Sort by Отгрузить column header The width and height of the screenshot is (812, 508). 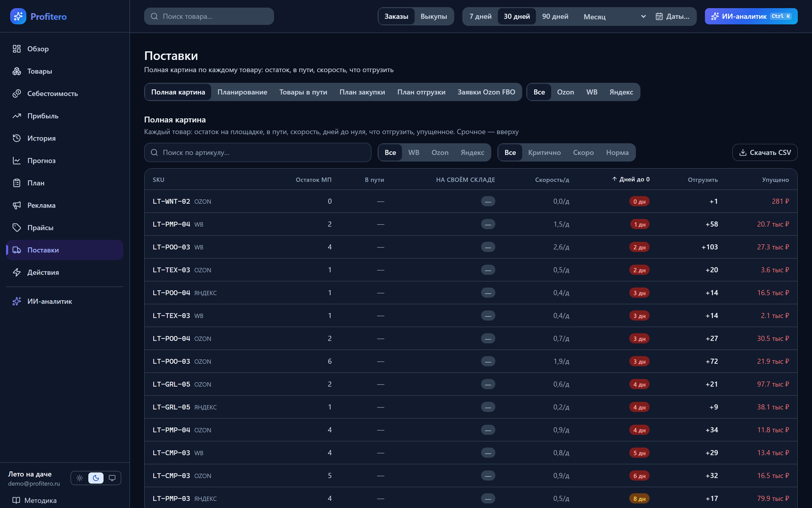(703, 180)
